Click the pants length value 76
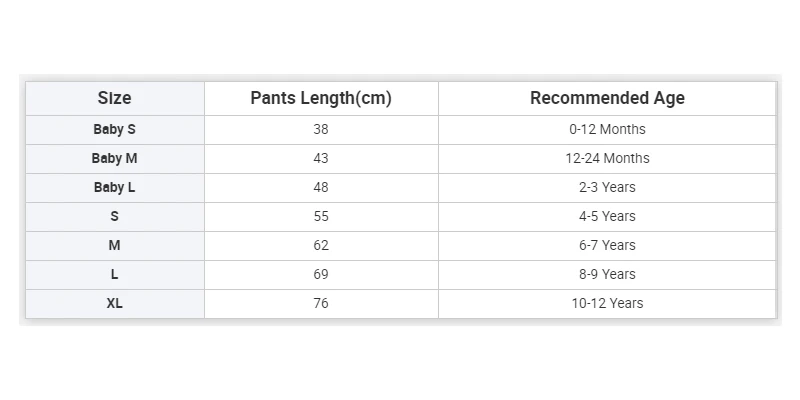Image resolution: width=800 pixels, height=400 pixels. click(x=320, y=303)
